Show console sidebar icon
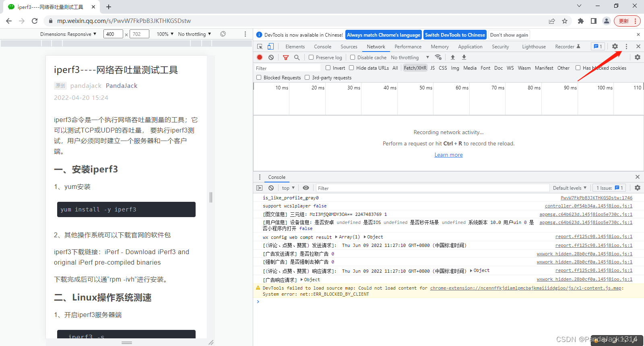 pyautogui.click(x=260, y=188)
